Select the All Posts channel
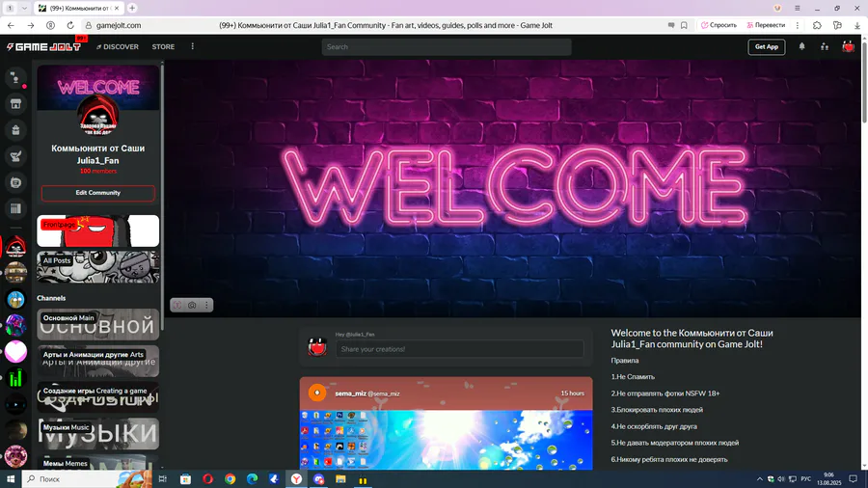The image size is (868, 488). tap(98, 267)
